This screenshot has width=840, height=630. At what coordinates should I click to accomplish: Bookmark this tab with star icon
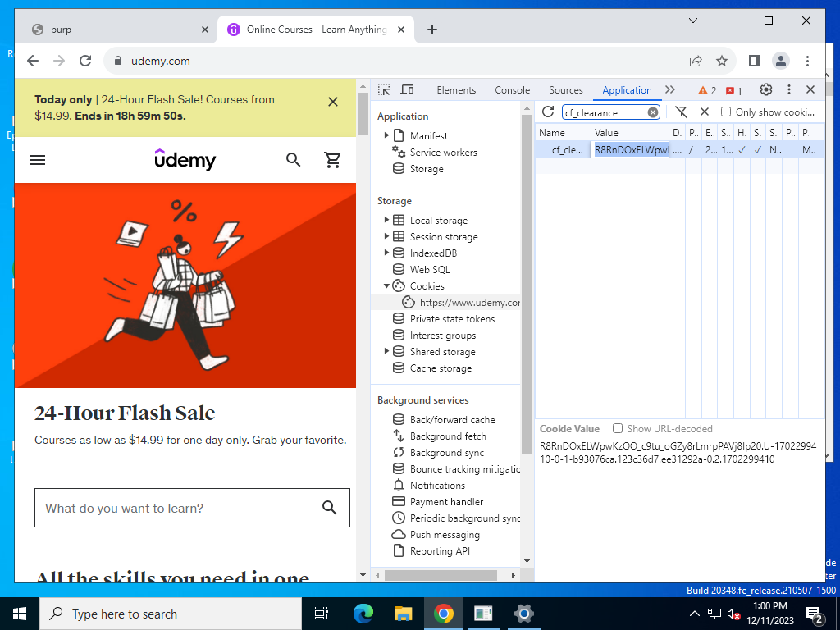(722, 61)
